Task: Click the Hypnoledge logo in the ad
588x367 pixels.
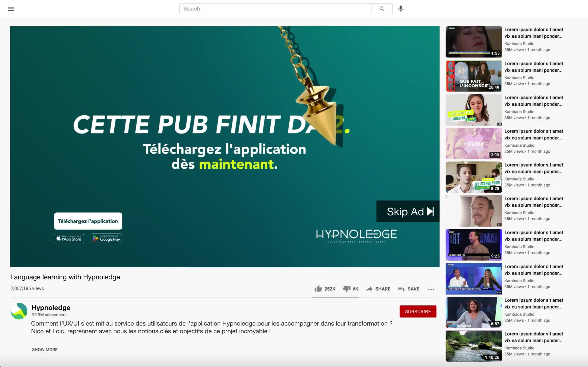Action: tap(356, 236)
